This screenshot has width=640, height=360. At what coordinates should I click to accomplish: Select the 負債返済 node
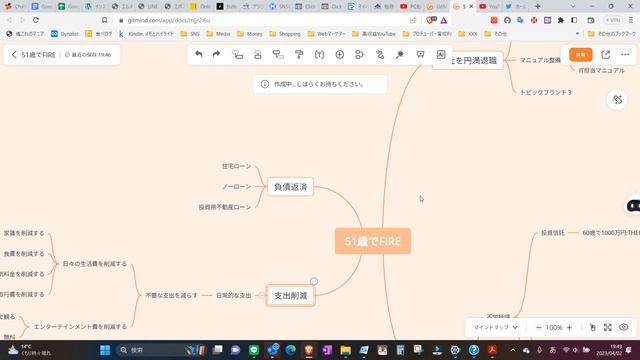click(290, 187)
